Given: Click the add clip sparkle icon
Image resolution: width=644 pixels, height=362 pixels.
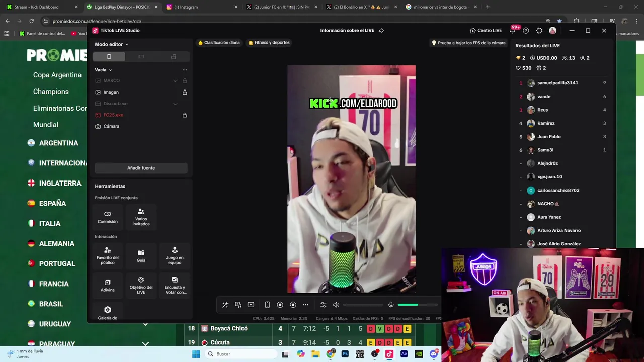Looking at the screenshot, I should (251, 305).
